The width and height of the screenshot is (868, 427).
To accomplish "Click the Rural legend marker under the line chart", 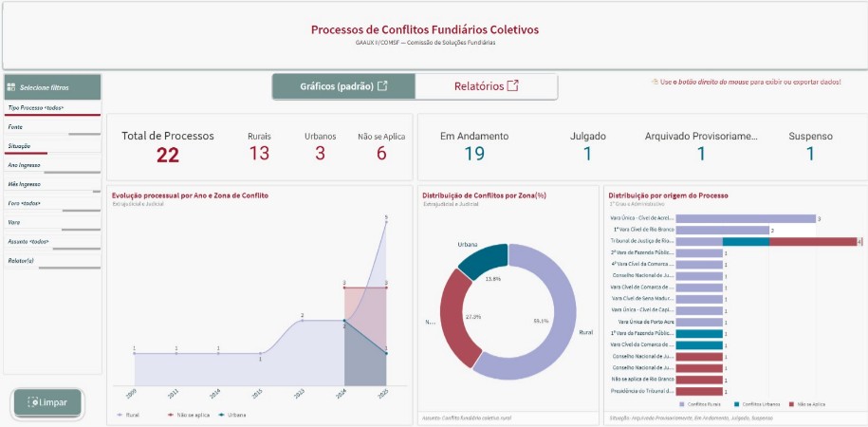I will (x=120, y=415).
